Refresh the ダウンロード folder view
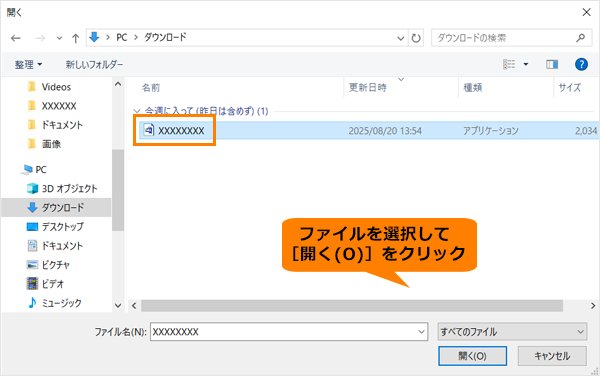 (x=416, y=38)
